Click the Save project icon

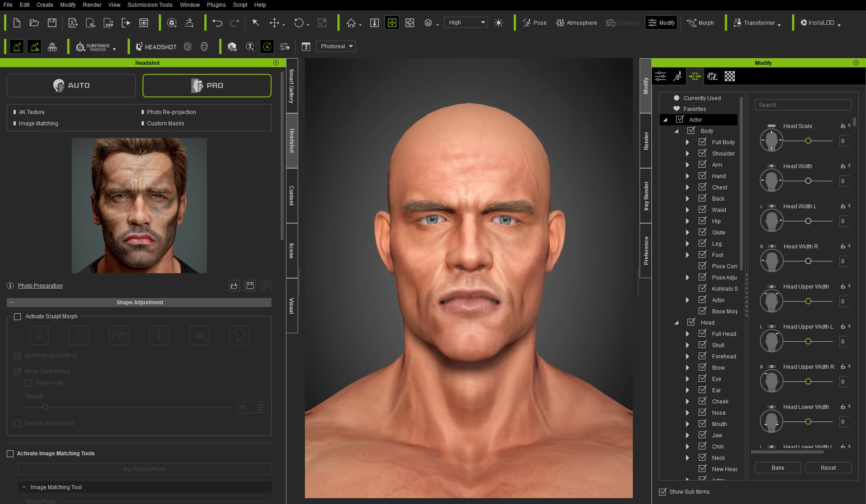coord(52,23)
